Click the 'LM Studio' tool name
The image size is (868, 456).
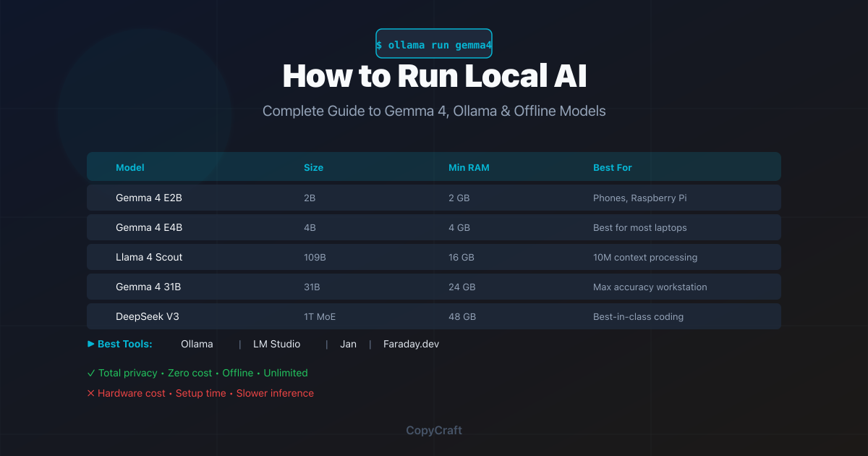(276, 344)
